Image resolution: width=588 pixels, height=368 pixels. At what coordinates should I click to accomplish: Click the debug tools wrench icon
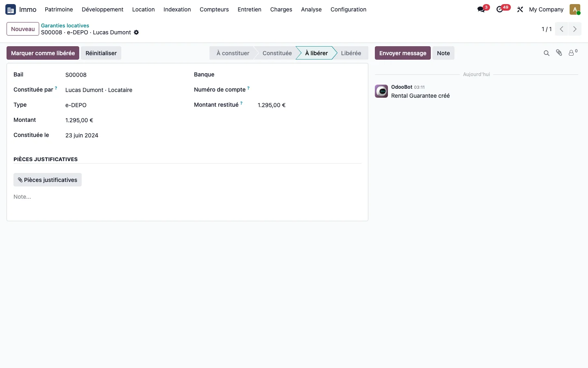click(520, 9)
